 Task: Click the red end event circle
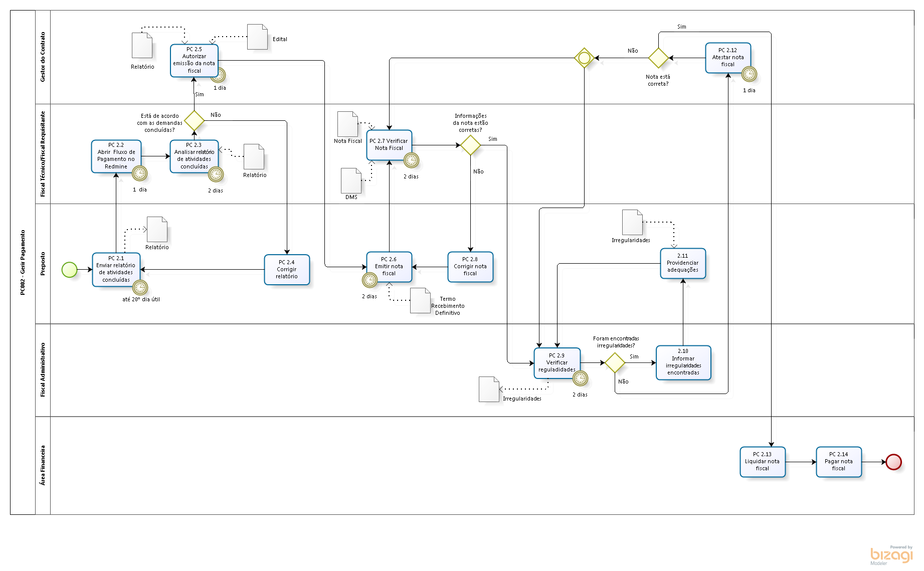(893, 462)
